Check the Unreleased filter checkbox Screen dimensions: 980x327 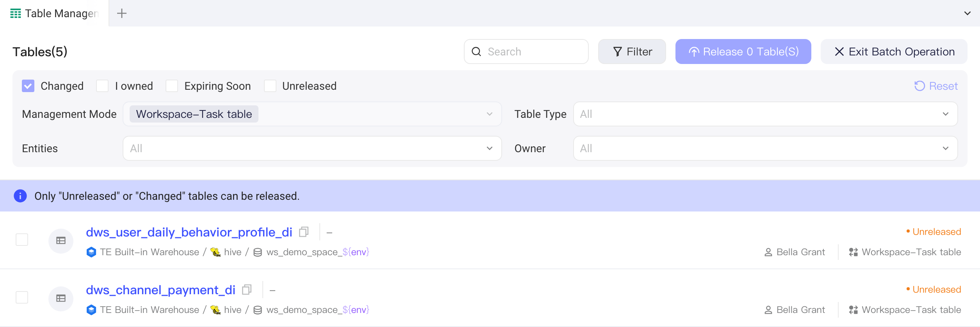click(x=270, y=86)
